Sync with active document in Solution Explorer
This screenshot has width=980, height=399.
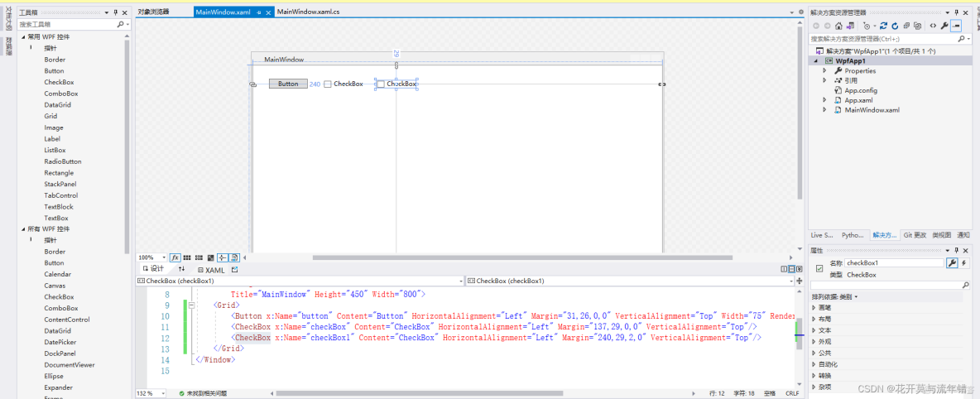pos(883,26)
